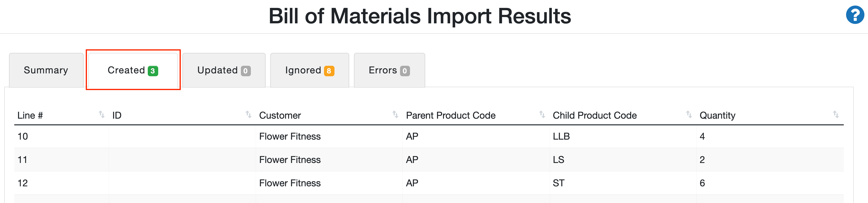View the Updated tab
This screenshot has width=868, height=203.
218,70
